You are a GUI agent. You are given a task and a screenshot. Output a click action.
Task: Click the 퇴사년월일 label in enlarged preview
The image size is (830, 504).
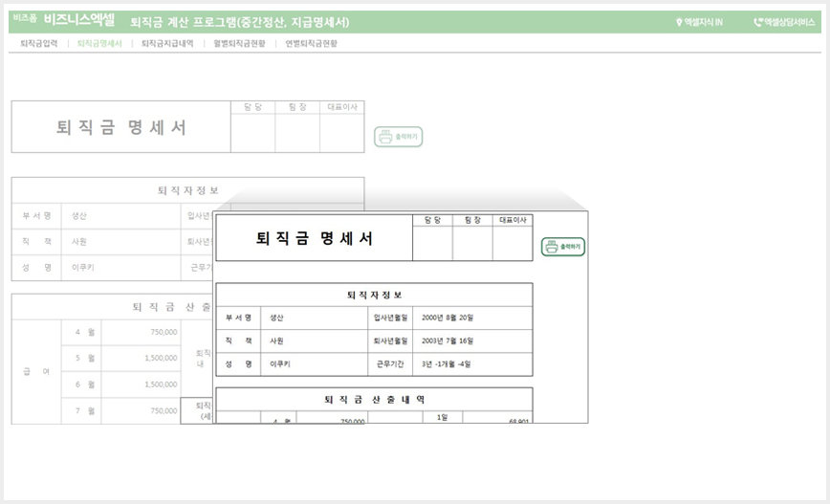coord(391,340)
